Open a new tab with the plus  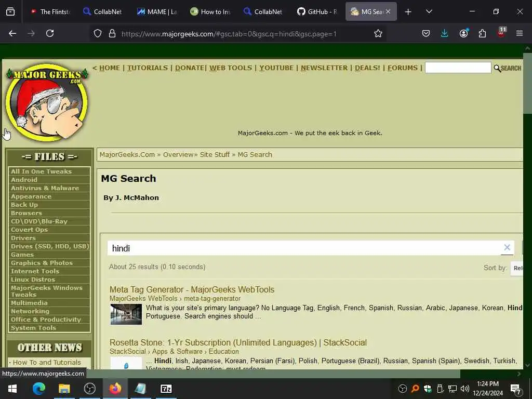pos(408,12)
